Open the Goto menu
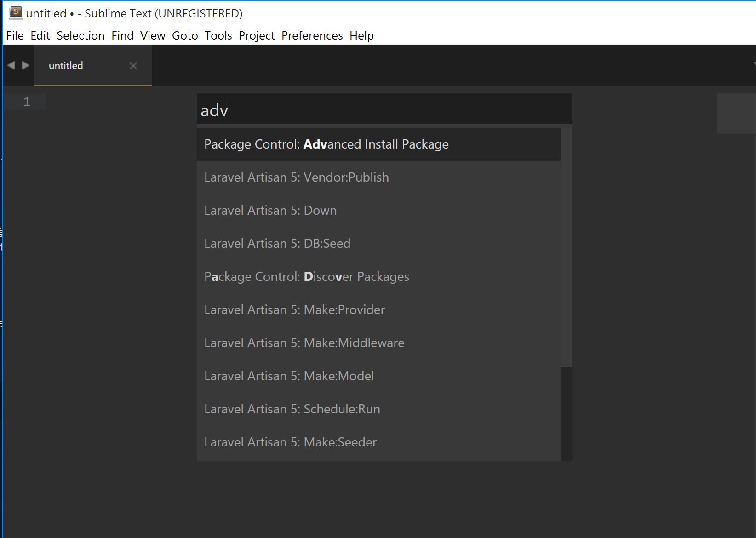Image resolution: width=756 pixels, height=538 pixels. (185, 35)
